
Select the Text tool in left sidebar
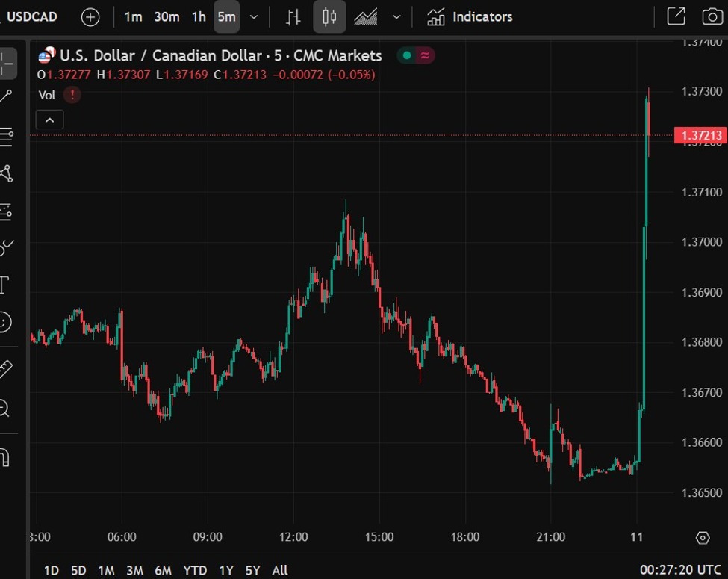pyautogui.click(x=4, y=285)
